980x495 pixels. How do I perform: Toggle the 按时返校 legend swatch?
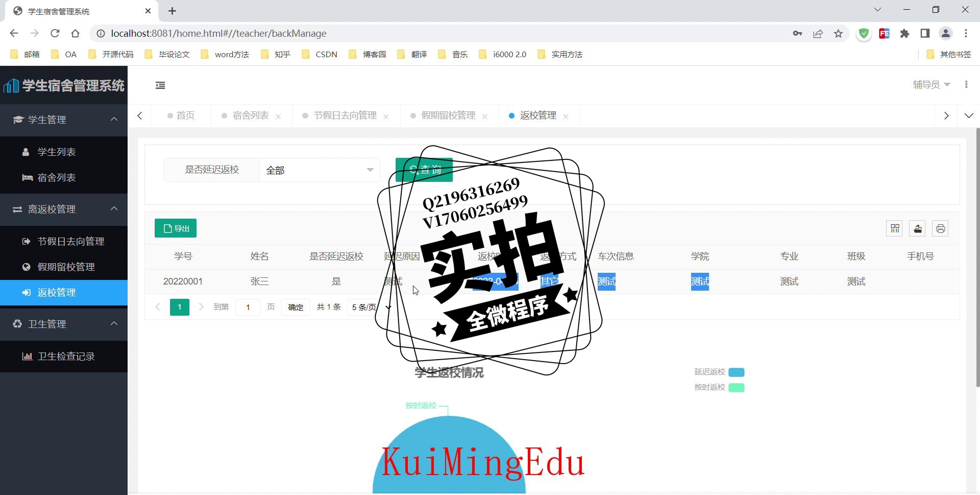coord(737,387)
